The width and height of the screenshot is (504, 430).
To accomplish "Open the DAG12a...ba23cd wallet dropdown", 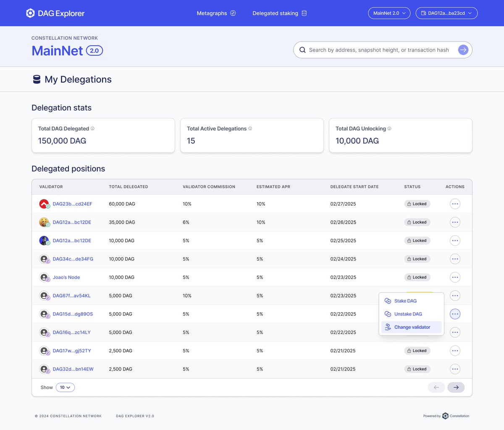I will (x=446, y=13).
